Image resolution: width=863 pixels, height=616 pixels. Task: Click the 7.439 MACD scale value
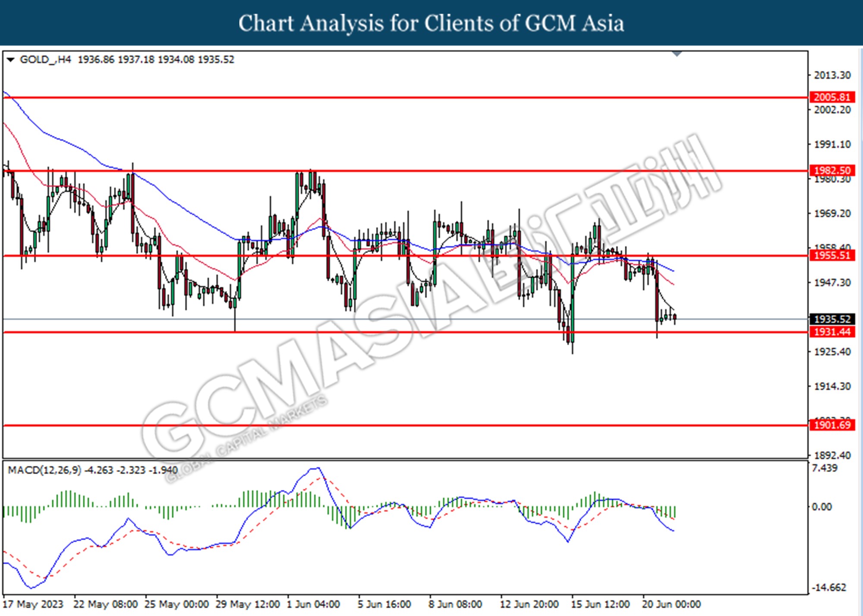click(x=825, y=468)
